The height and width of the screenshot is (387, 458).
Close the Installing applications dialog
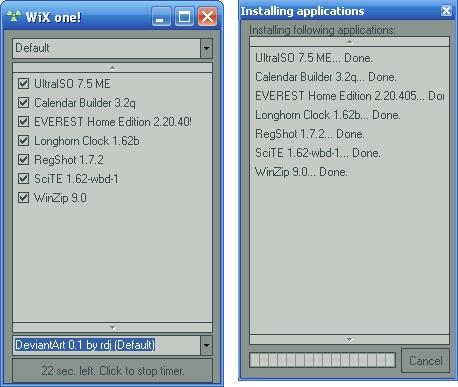click(x=446, y=11)
